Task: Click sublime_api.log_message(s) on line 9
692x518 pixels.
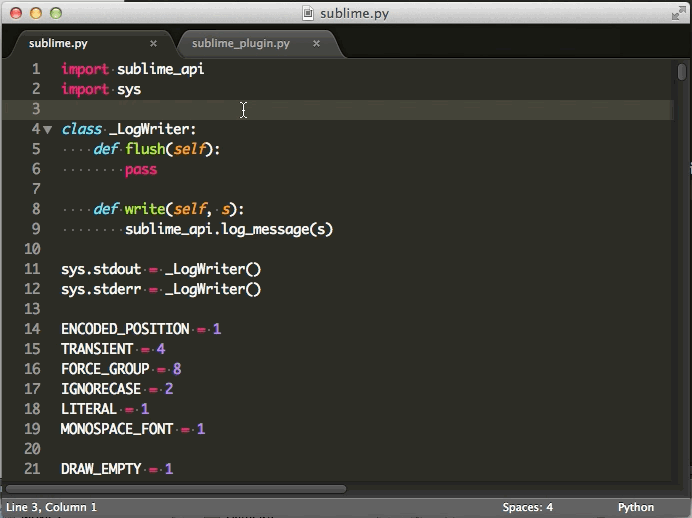Action: click(229, 229)
